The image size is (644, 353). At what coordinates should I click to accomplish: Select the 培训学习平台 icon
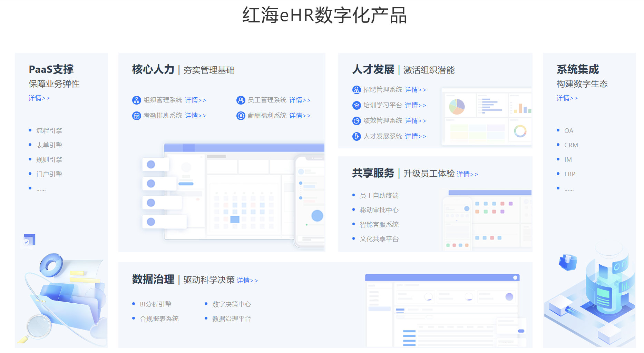click(x=356, y=105)
